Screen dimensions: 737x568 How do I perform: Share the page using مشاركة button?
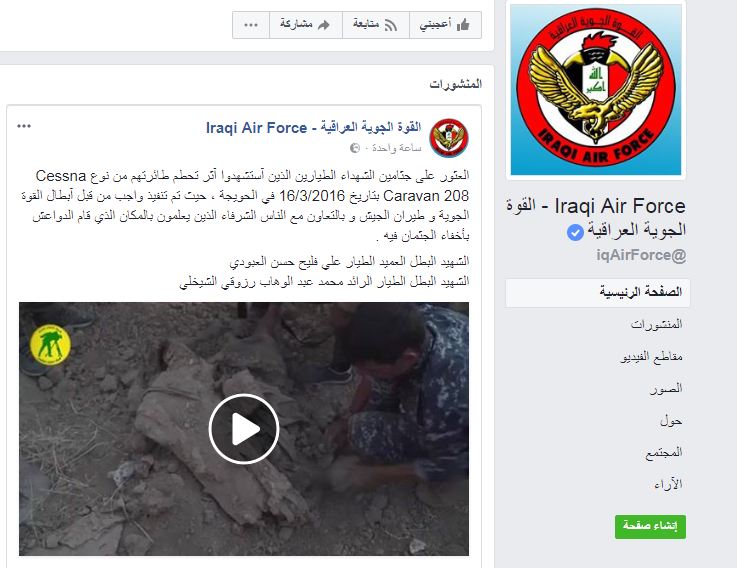[306, 25]
